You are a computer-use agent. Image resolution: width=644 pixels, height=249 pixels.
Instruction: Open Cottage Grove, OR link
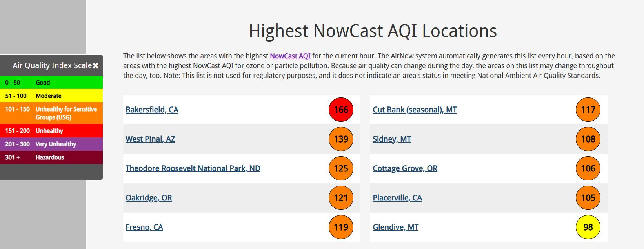pos(405,168)
